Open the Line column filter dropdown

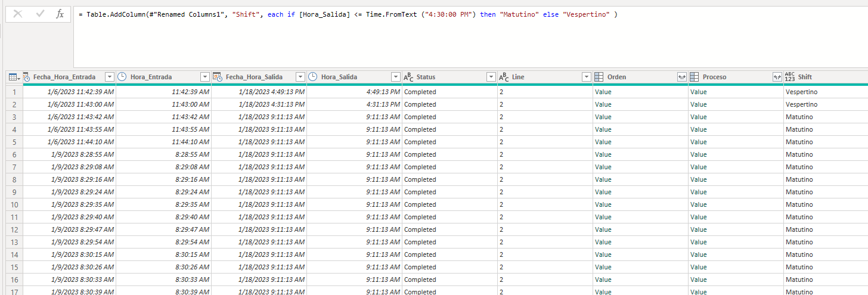586,77
